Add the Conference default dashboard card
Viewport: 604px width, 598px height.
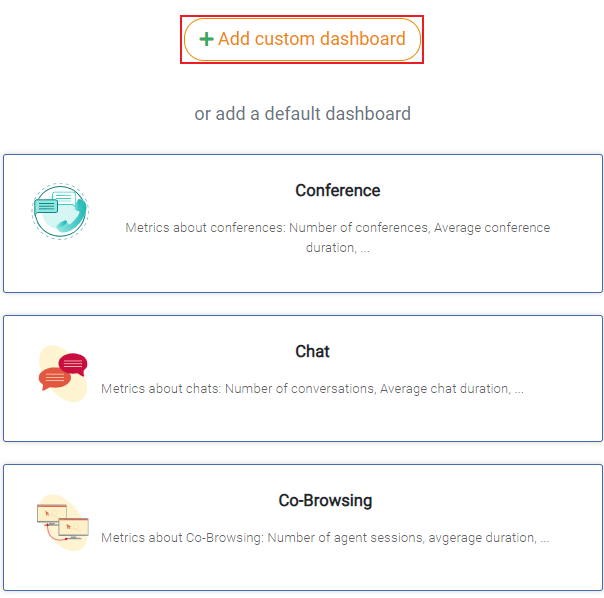click(303, 223)
